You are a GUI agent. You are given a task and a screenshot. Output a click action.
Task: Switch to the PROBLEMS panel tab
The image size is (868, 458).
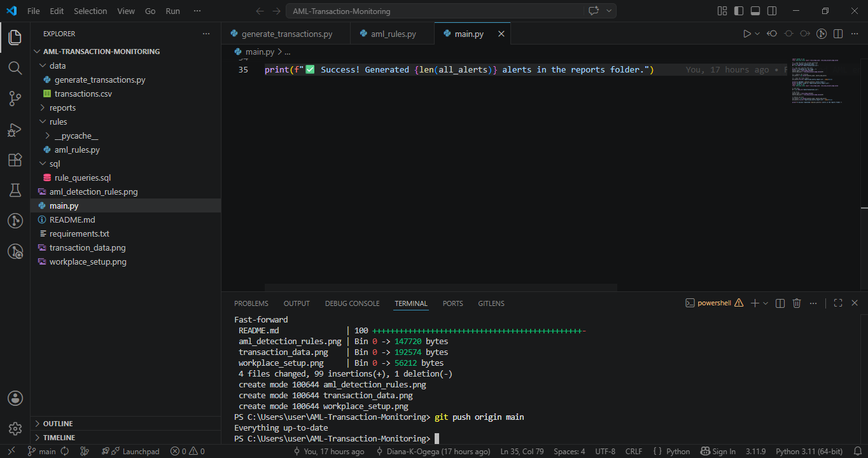coord(251,303)
